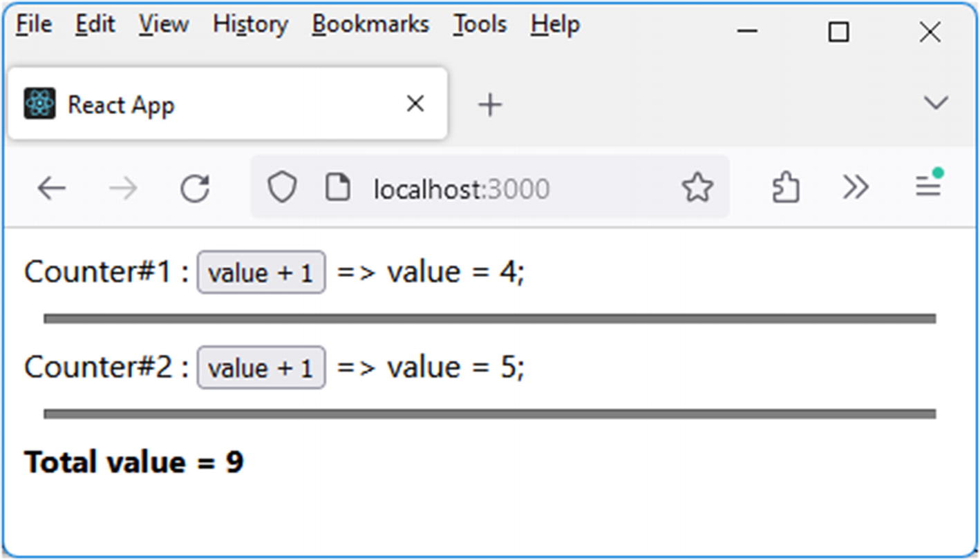Bookmark this page with the star
The height and width of the screenshot is (560, 980).
coord(697,188)
